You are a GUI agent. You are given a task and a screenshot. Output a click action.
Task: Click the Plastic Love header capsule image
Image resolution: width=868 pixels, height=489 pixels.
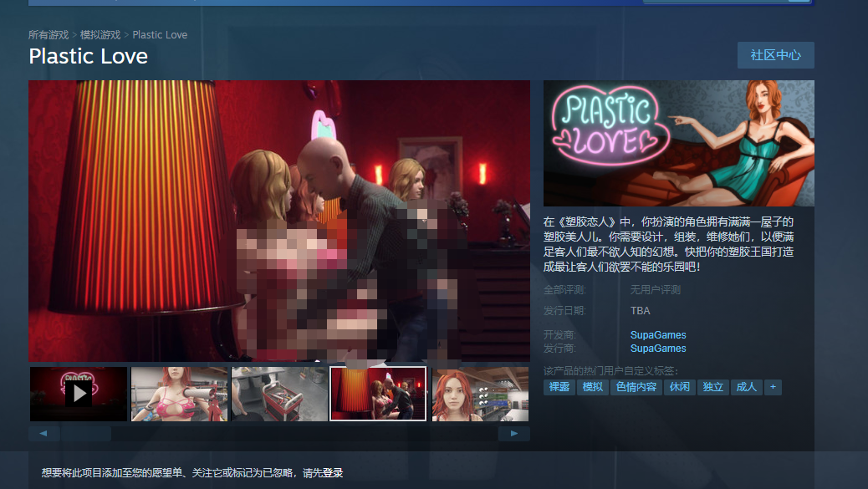pos(679,143)
